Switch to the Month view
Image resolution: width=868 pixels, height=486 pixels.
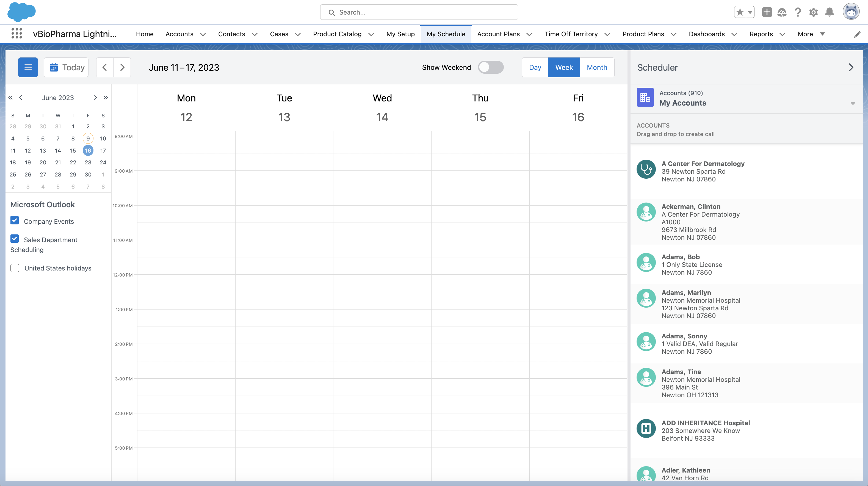[x=597, y=67]
